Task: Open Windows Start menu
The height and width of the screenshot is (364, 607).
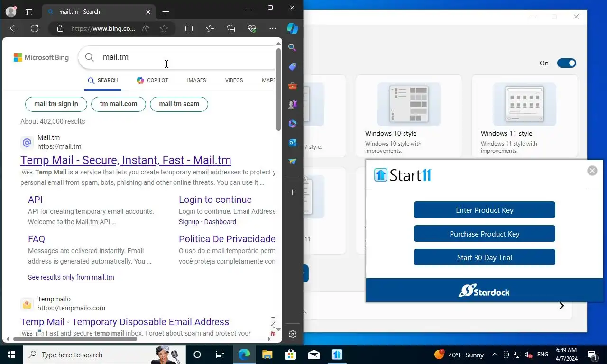Action: [11, 355]
